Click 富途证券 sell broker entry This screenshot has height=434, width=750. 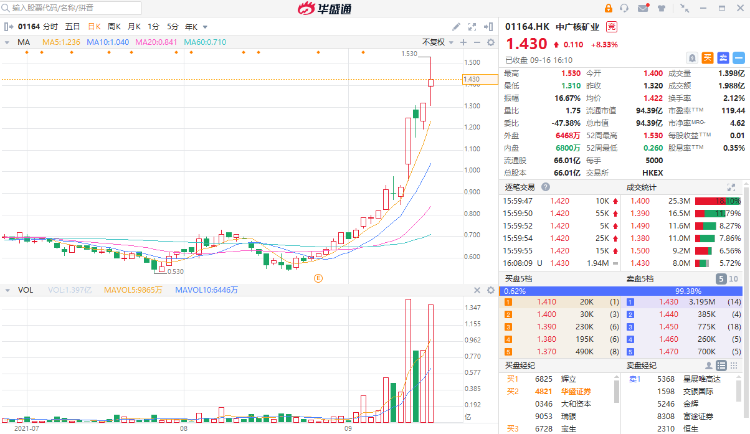click(x=698, y=416)
